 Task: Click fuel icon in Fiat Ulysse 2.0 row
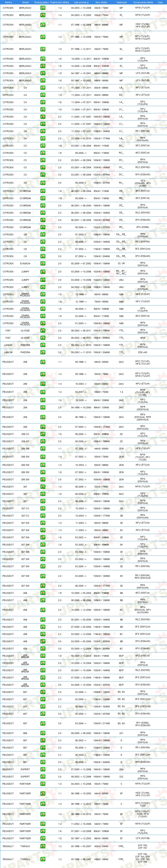click(x=42, y=331)
